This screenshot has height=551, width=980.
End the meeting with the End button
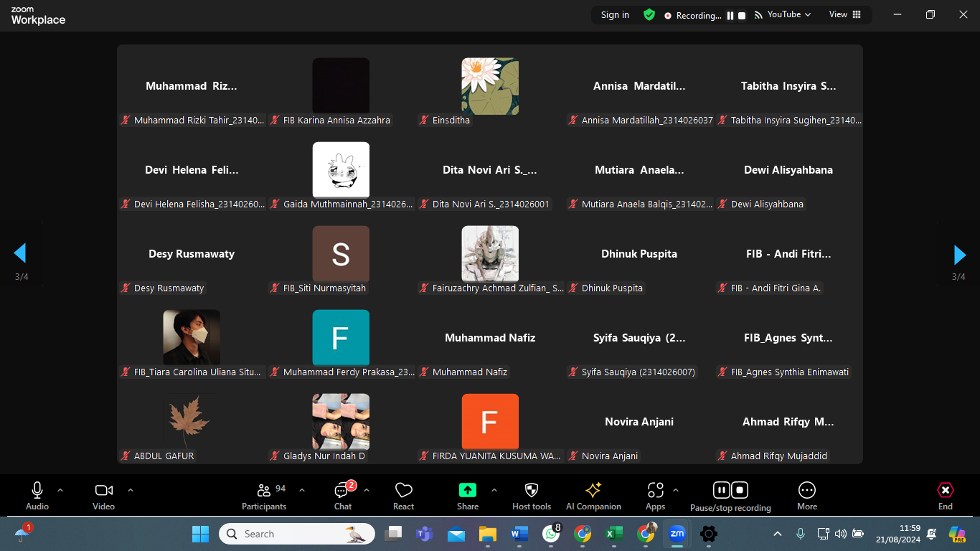[945, 495]
